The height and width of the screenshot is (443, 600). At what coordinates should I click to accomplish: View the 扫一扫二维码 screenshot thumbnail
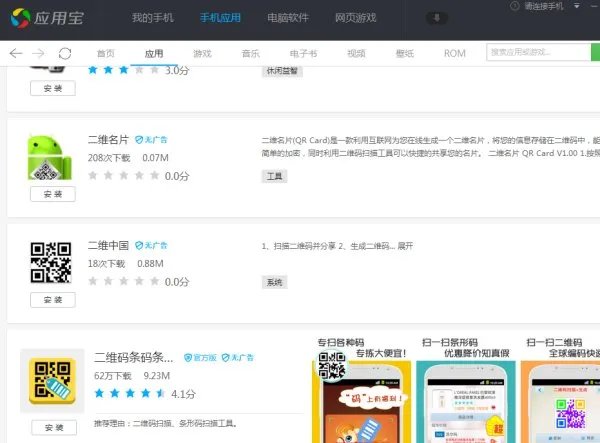(561, 390)
